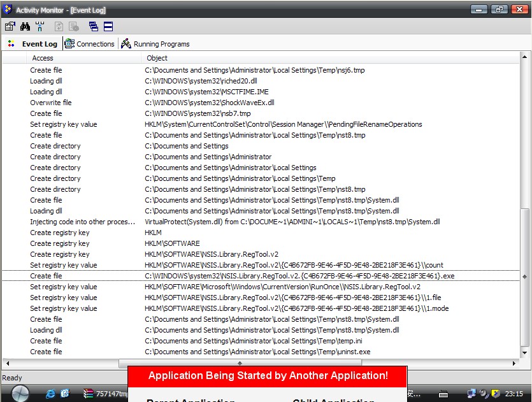Restore down the Activity Monitor window

point(499,10)
